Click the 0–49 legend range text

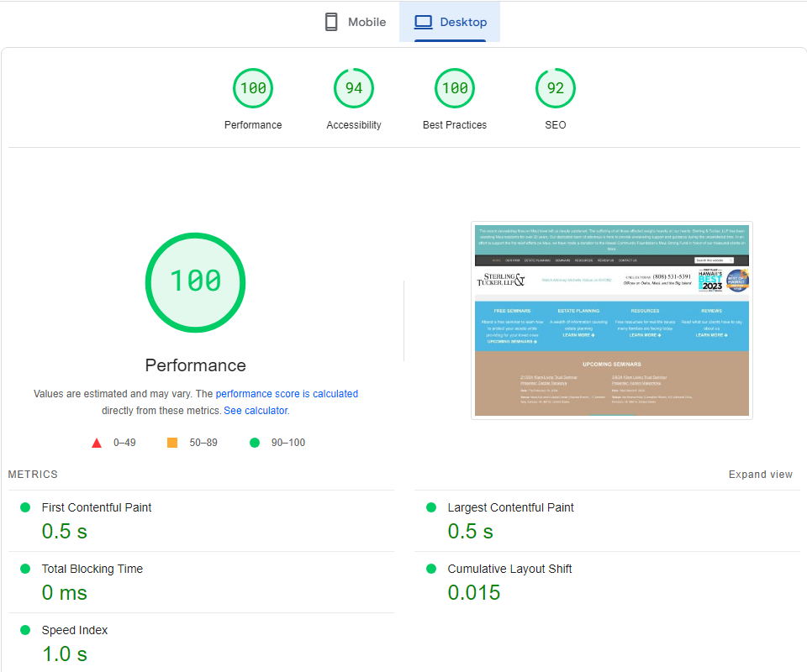[124, 443]
